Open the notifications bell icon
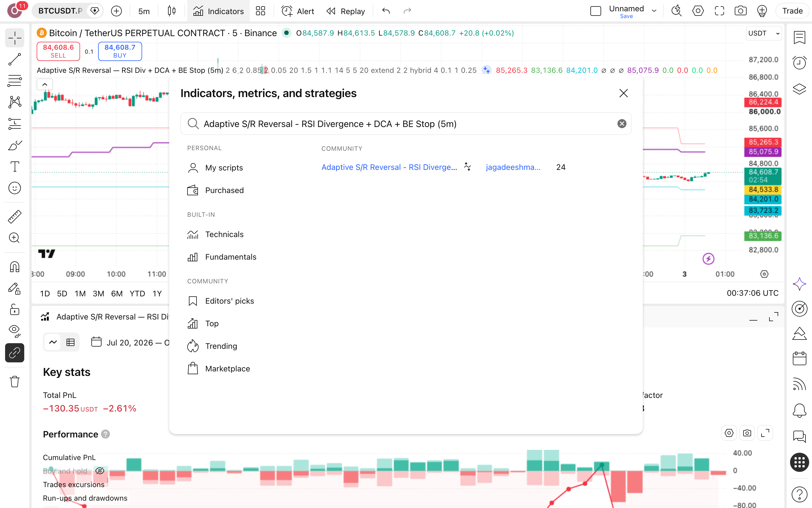The width and height of the screenshot is (812, 508). 799,410
